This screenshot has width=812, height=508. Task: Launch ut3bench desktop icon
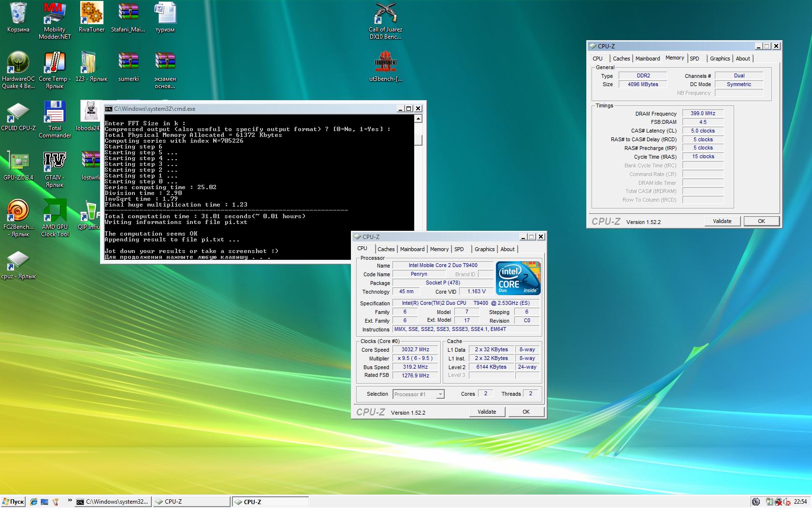(x=385, y=67)
